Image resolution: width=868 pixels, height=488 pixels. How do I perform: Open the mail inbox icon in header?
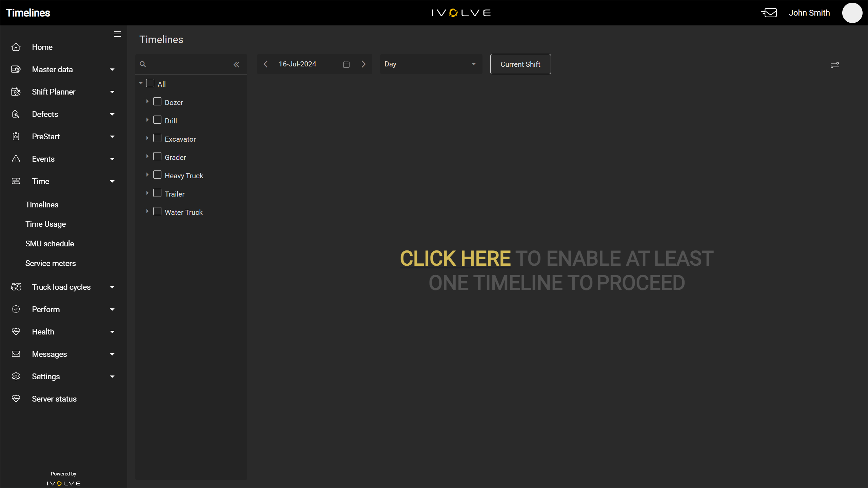click(x=769, y=13)
